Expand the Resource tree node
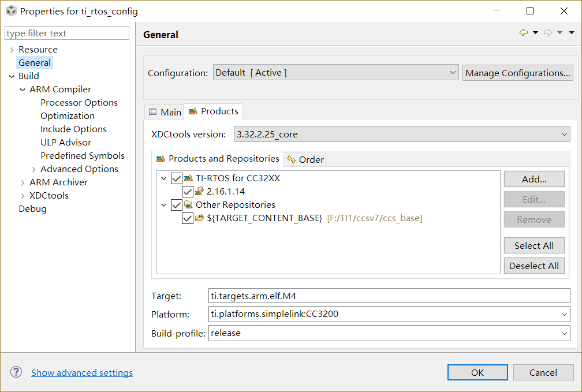 pyautogui.click(x=12, y=50)
